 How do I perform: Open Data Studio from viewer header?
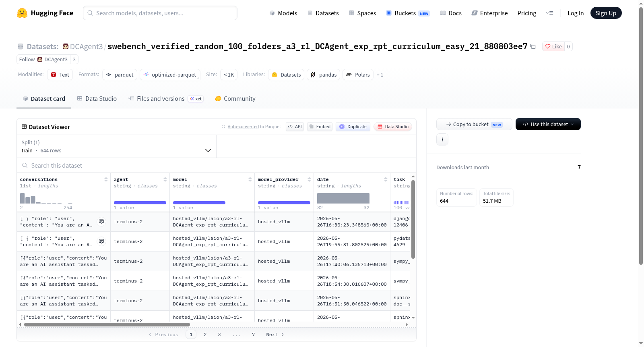393,127
